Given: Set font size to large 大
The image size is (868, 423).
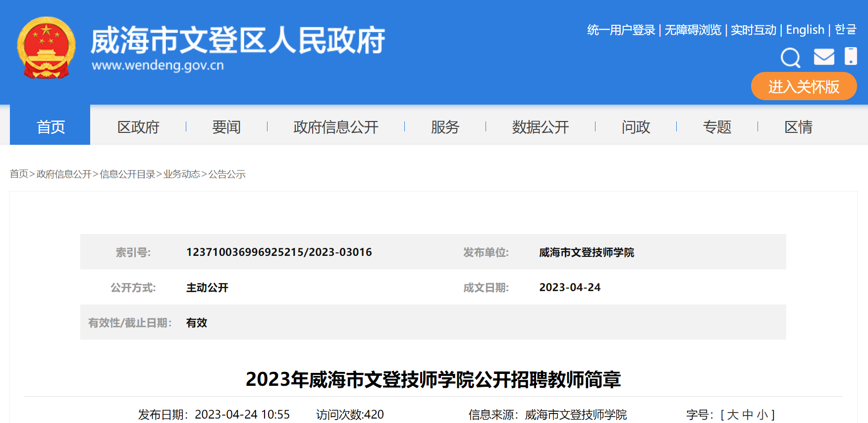Looking at the screenshot, I should (733, 415).
